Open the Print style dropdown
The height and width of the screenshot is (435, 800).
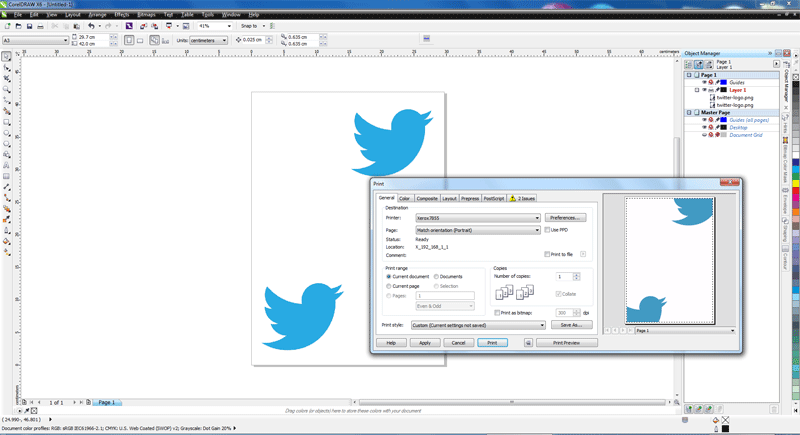(478, 325)
